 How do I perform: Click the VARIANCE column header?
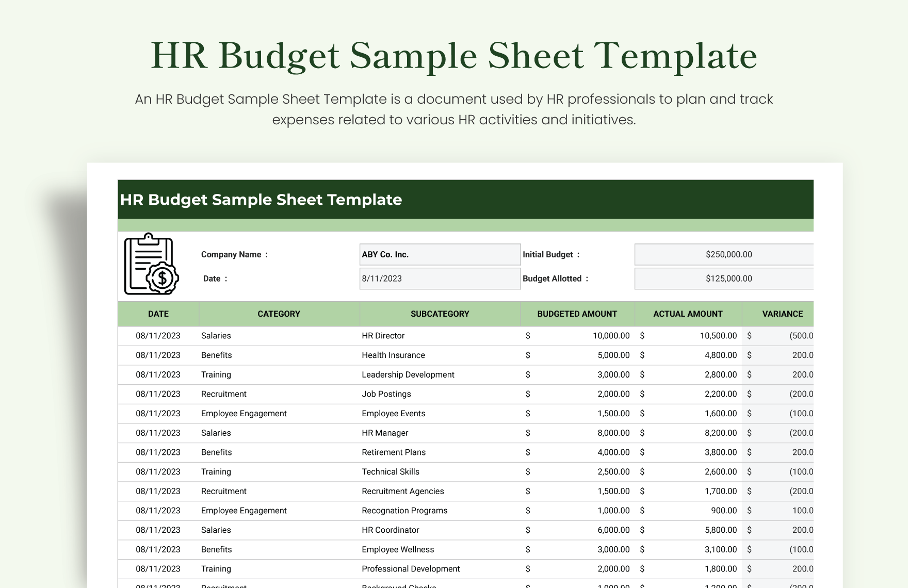pyautogui.click(x=778, y=314)
